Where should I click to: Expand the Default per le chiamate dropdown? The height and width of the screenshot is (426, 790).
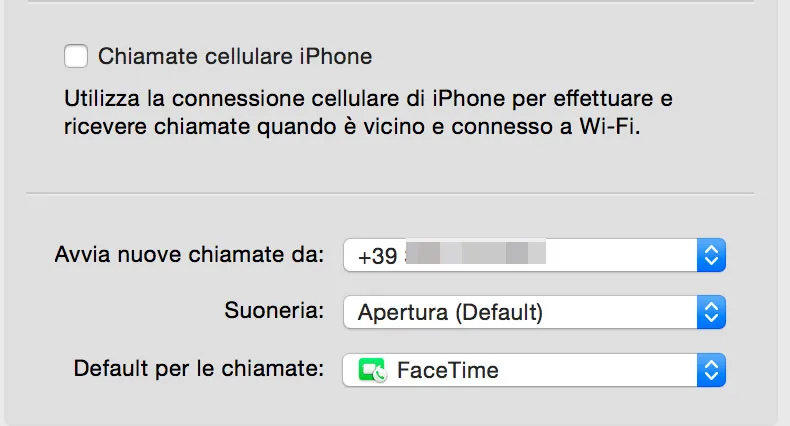click(520, 370)
